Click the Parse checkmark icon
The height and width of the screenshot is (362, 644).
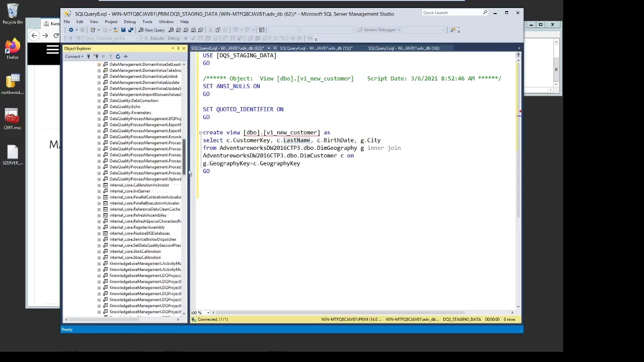(193, 38)
